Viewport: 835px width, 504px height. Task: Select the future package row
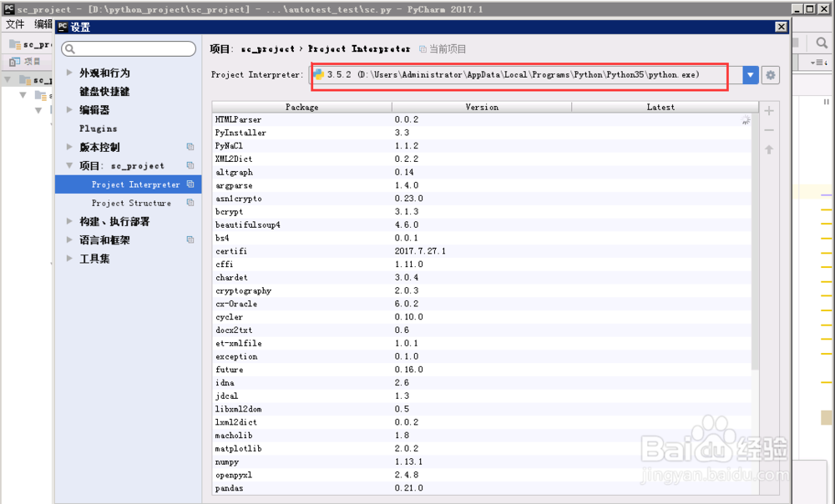click(x=482, y=370)
